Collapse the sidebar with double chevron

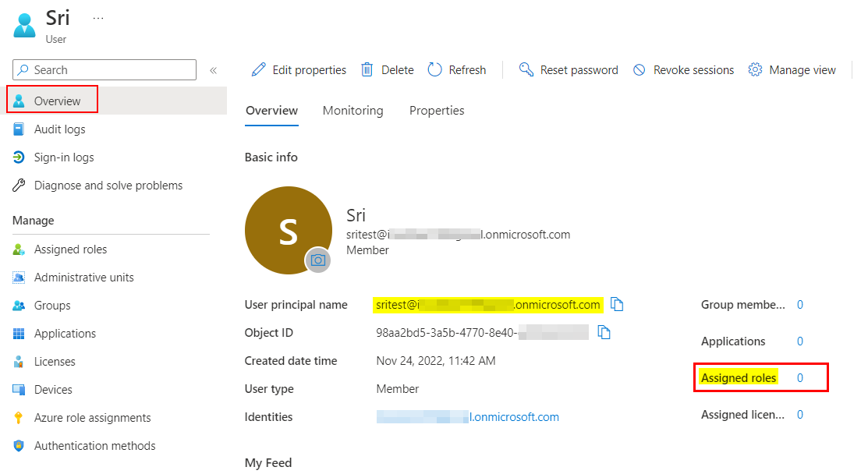213,70
